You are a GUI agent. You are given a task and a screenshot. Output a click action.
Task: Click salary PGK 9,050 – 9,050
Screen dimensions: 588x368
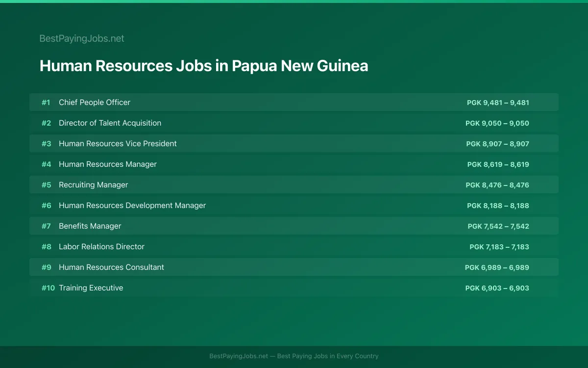[497, 123]
